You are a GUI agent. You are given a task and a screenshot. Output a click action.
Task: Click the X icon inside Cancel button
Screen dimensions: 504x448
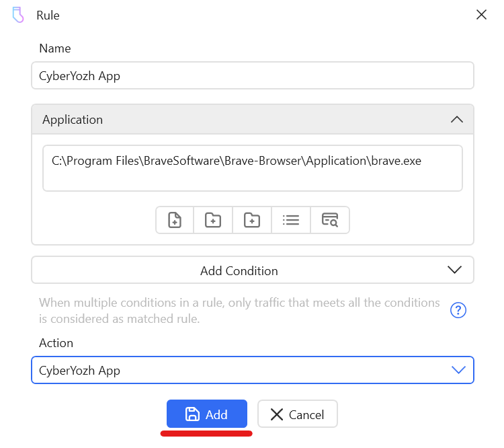276,414
